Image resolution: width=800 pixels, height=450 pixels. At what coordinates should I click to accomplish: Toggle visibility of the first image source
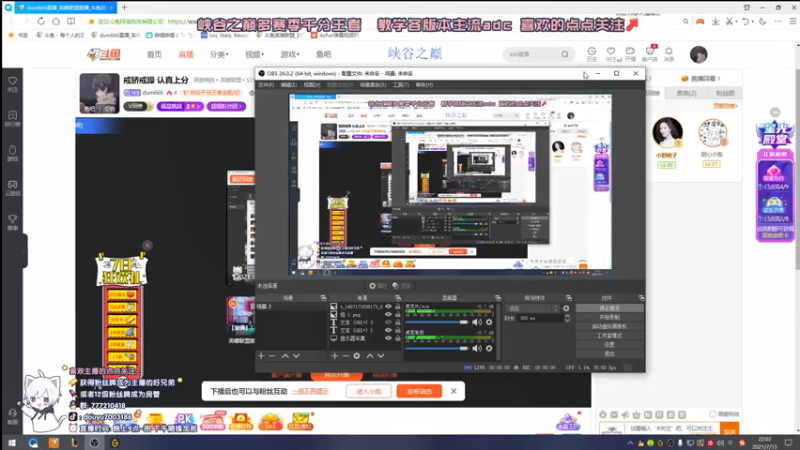pos(388,307)
